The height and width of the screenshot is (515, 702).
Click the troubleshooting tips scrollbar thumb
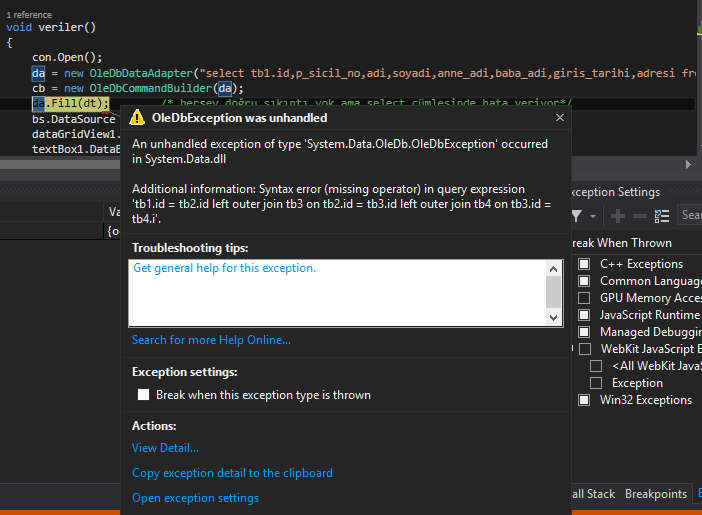pos(553,292)
